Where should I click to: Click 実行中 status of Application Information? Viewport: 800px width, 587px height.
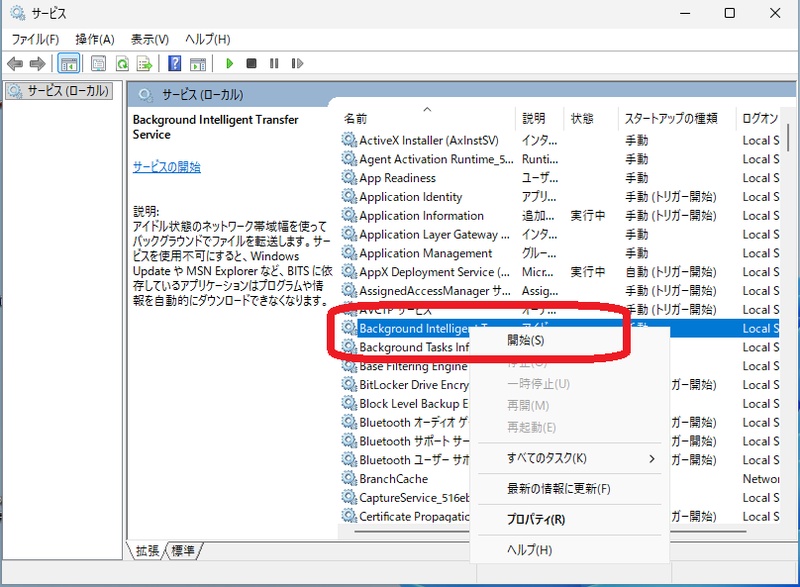(588, 215)
